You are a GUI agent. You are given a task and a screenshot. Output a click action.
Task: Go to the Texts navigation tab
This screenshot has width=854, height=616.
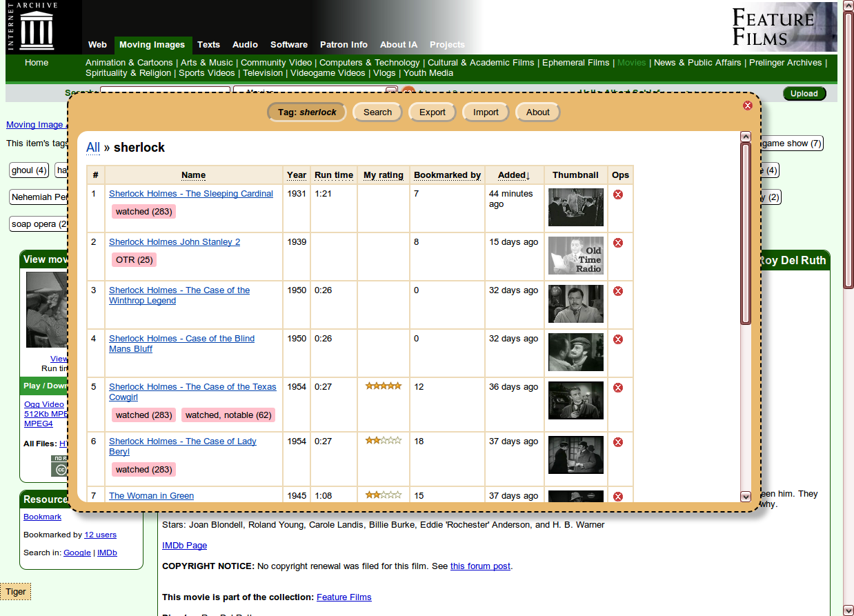208,45
